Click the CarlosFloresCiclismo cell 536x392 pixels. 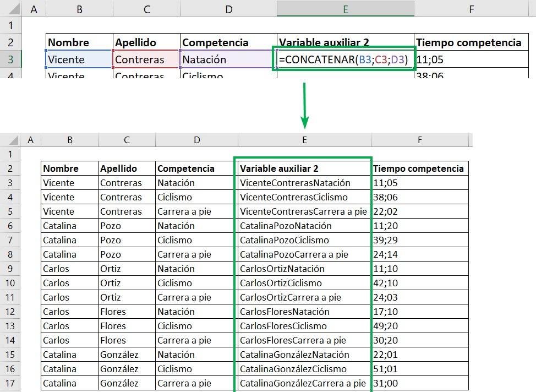pos(304,326)
